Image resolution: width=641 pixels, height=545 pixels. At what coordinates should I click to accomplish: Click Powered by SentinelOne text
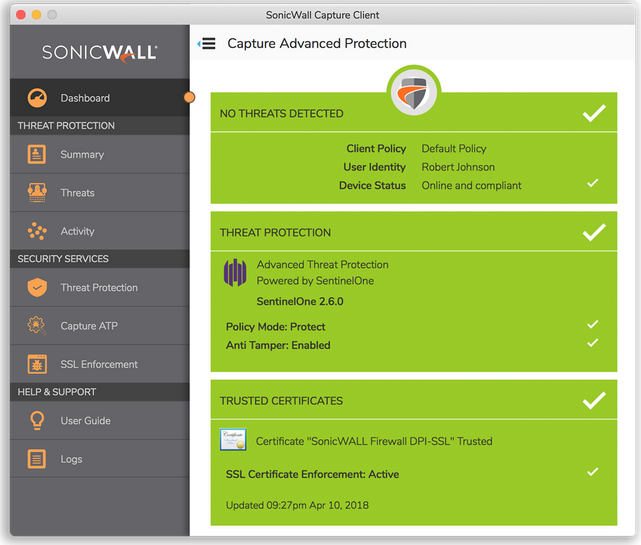click(315, 281)
